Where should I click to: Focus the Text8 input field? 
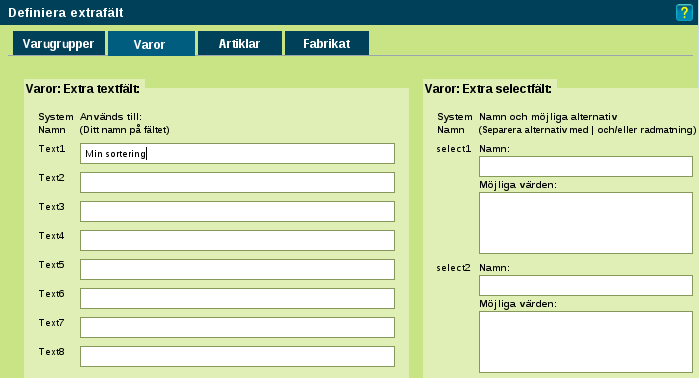point(237,356)
